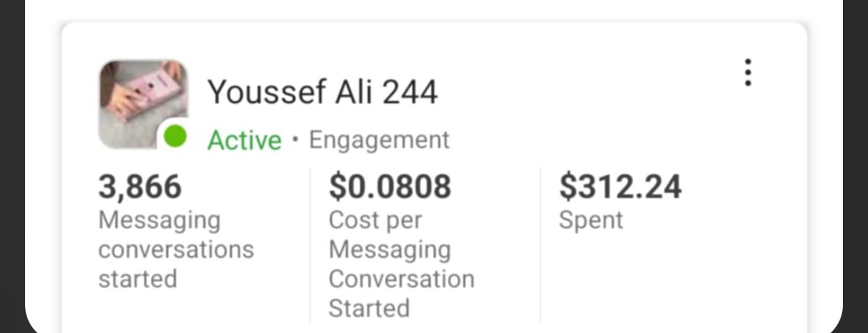Select the Spent label
Viewport: 868px width, 333px height.
pos(591,221)
